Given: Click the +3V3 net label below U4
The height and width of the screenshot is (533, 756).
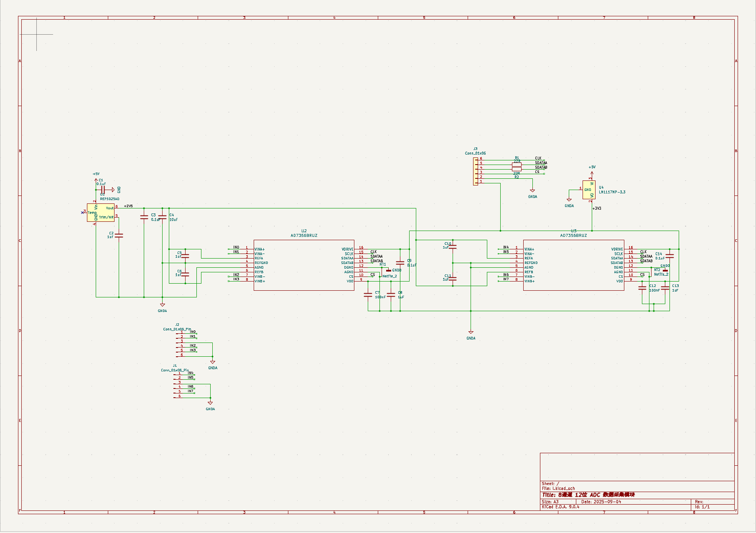Looking at the screenshot, I should click(597, 208).
